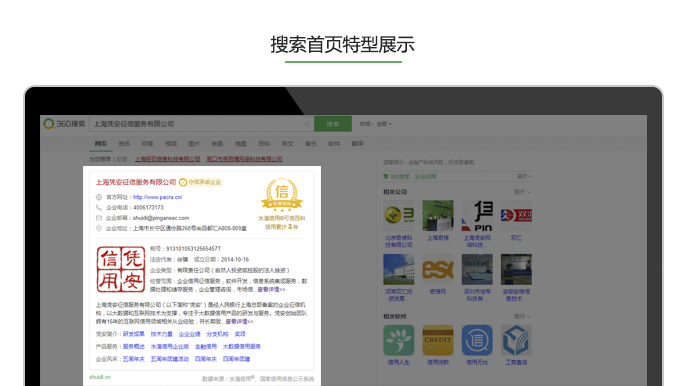The height and width of the screenshot is (386, 686).
Task: Switch to the 百科 tab
Action: tap(264, 144)
